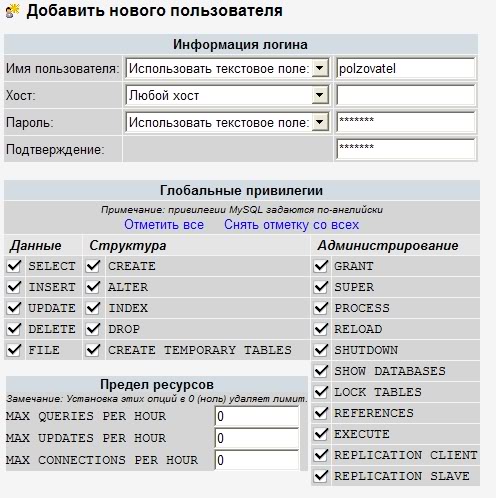Click the username field containing polzovatel
The image size is (496, 498).
[406, 68]
